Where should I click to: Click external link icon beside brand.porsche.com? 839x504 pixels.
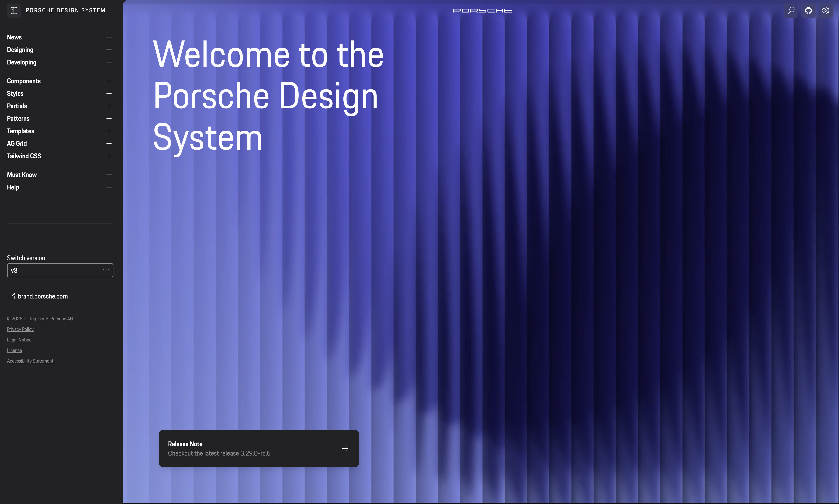coord(12,296)
